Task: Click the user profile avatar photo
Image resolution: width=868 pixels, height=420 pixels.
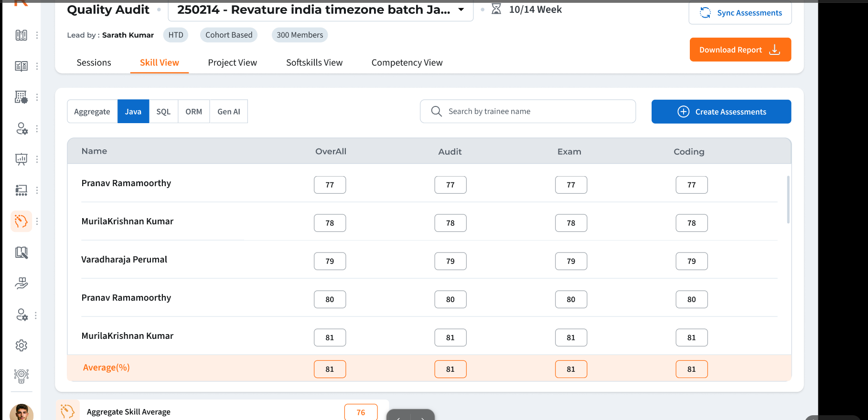Action: 21,412
